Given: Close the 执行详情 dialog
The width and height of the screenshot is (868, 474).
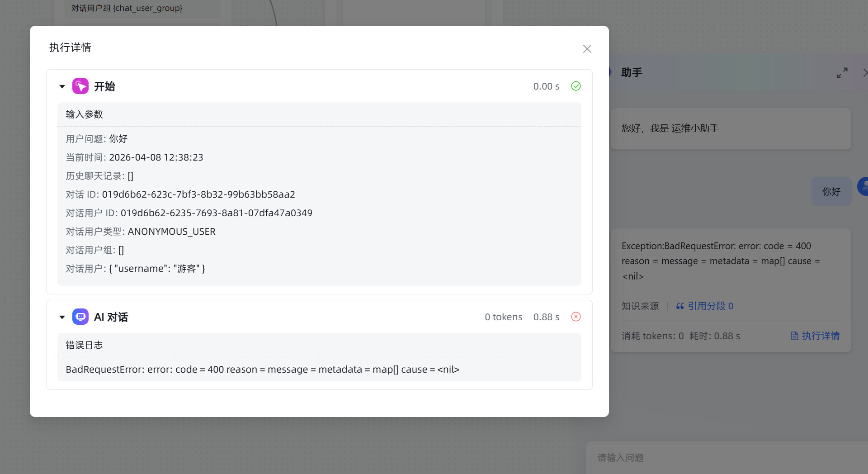Looking at the screenshot, I should pyautogui.click(x=587, y=49).
